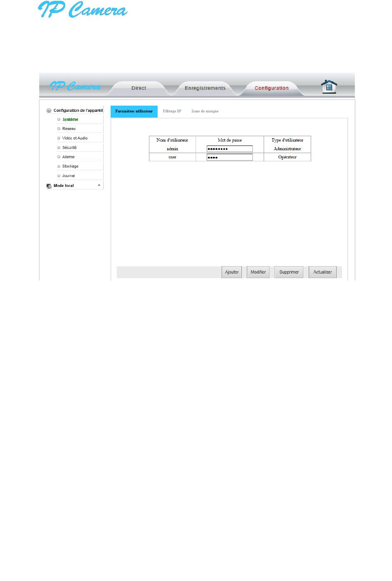Click the Type d'utilisateur column header
The width and height of the screenshot is (392, 581).
288,140
